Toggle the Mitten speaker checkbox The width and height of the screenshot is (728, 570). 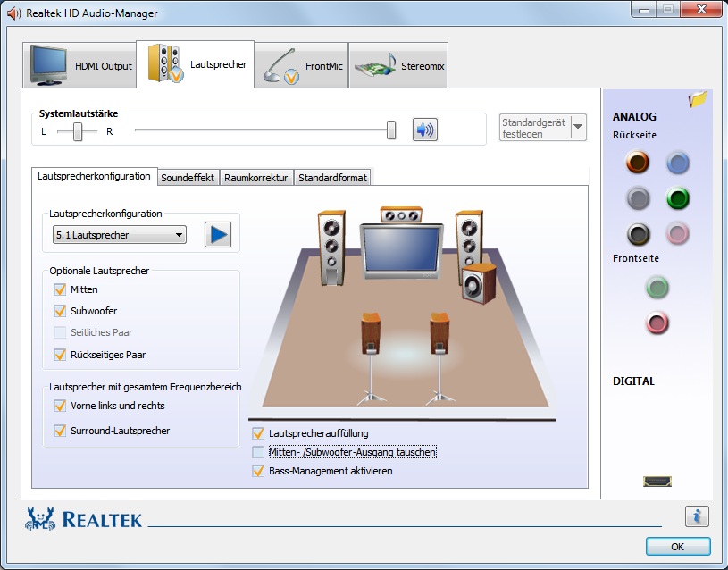pyautogui.click(x=60, y=289)
